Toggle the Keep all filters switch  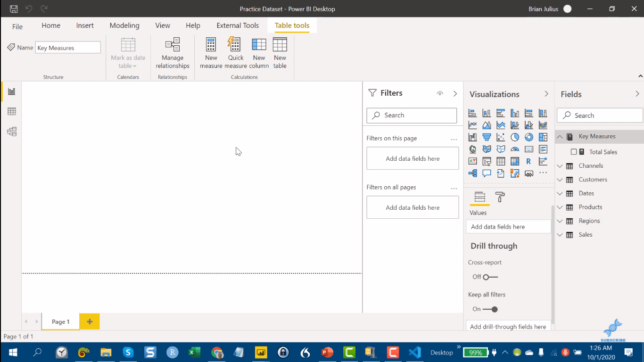pos(490,309)
